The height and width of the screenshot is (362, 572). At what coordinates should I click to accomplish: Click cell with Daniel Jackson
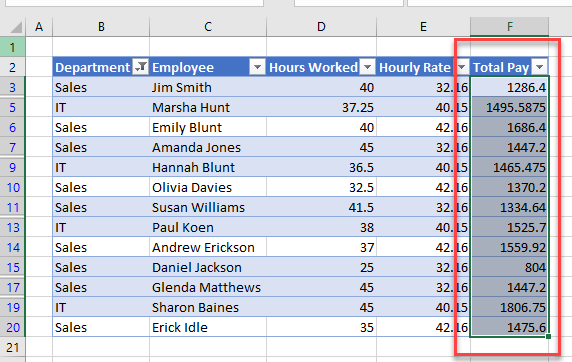pyautogui.click(x=208, y=267)
